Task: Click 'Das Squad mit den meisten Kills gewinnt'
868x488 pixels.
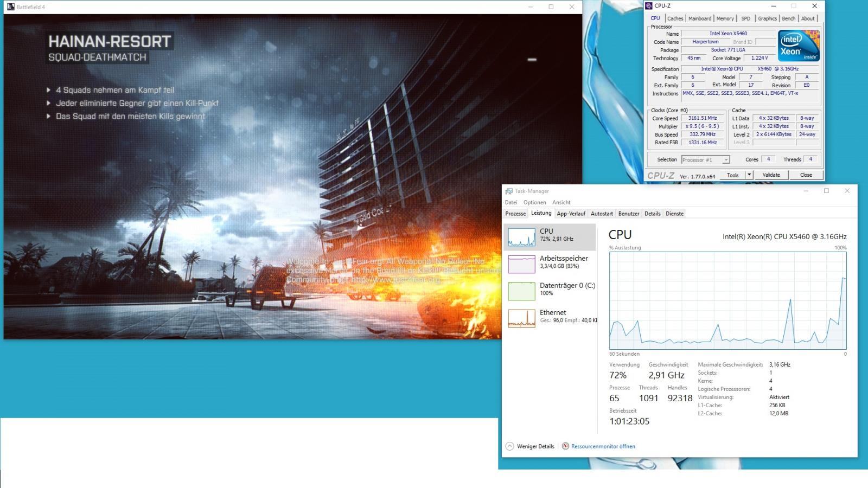Action: point(130,116)
